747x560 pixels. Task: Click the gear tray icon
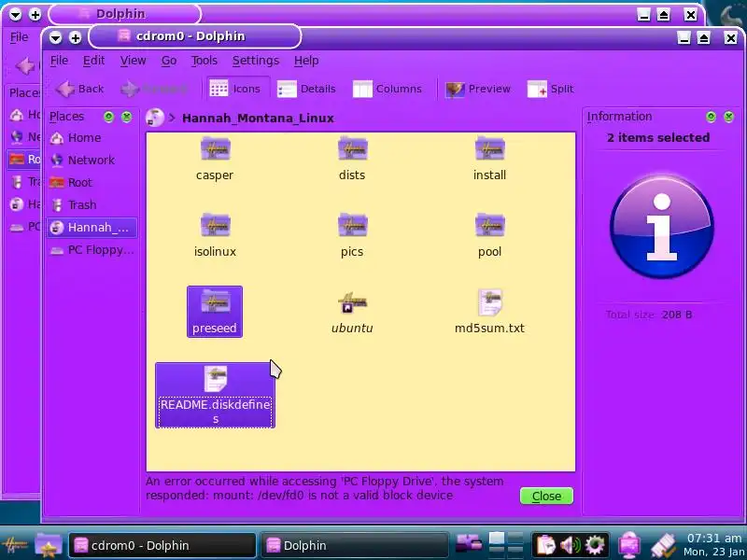tap(595, 545)
